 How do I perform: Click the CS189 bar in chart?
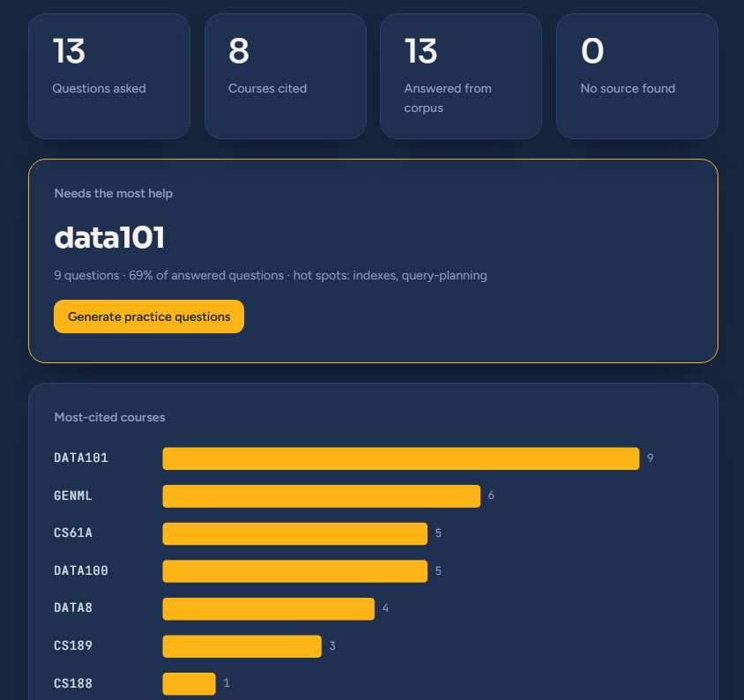[x=242, y=646]
